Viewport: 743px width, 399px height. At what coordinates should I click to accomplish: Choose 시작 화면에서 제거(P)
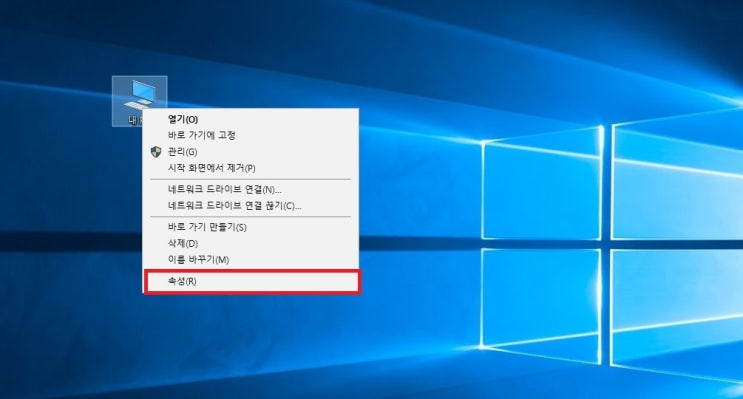[250, 168]
